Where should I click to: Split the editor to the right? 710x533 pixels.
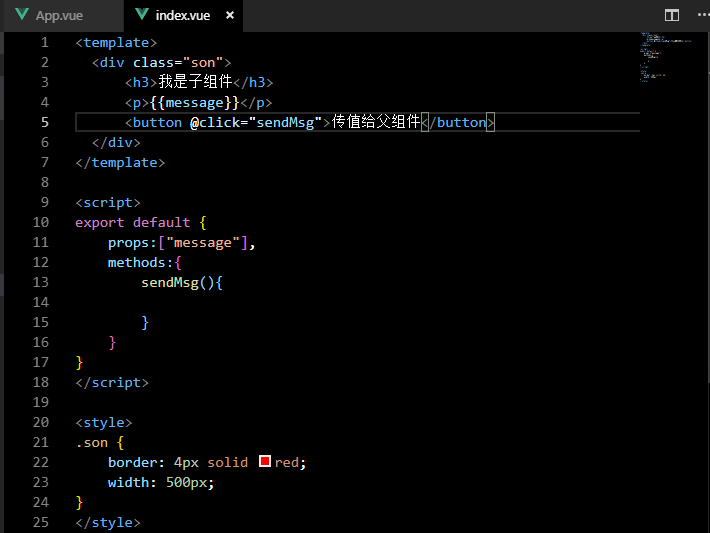click(672, 15)
